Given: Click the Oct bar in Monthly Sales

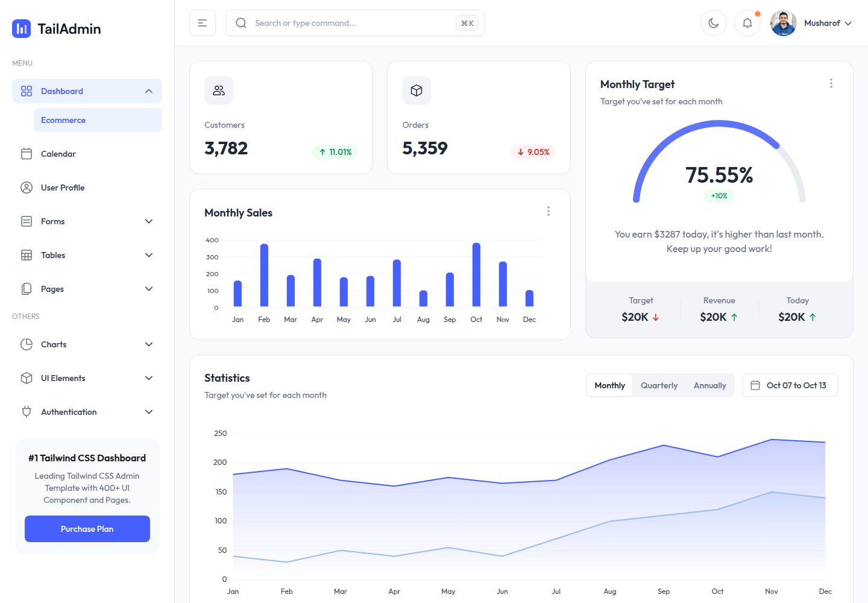Looking at the screenshot, I should (x=476, y=275).
